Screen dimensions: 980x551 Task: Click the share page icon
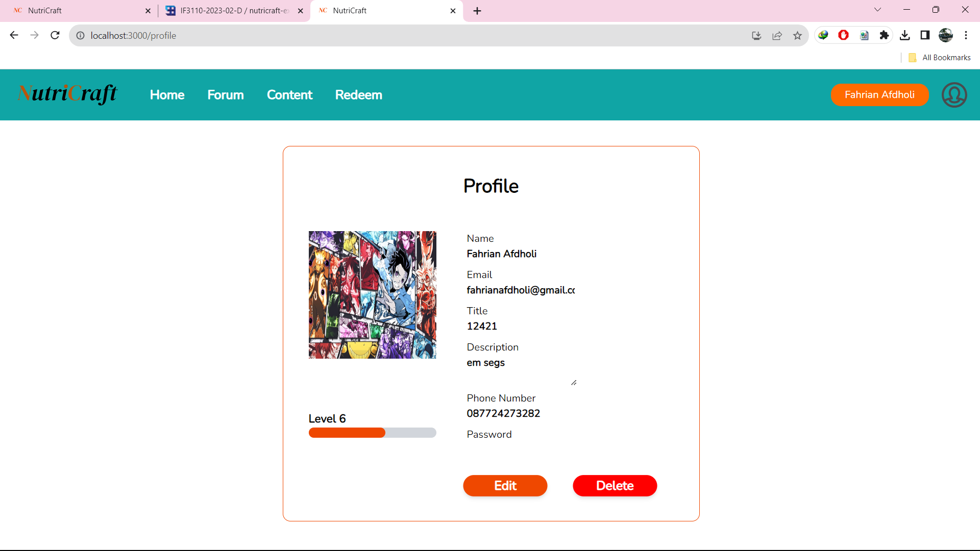pos(777,36)
